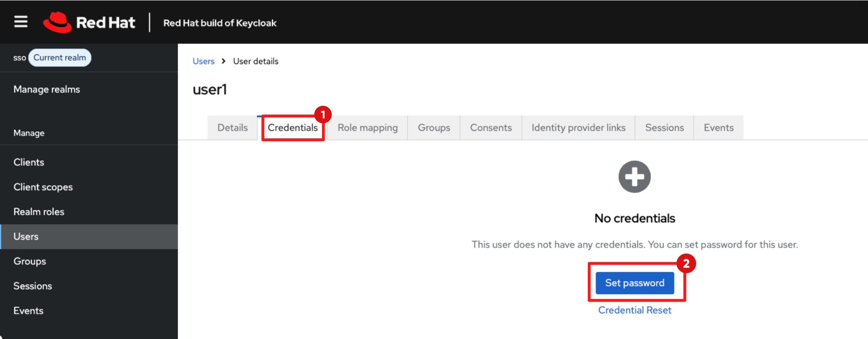The height and width of the screenshot is (339, 868).
Task: Select Groups in the left navigation
Action: [30, 261]
